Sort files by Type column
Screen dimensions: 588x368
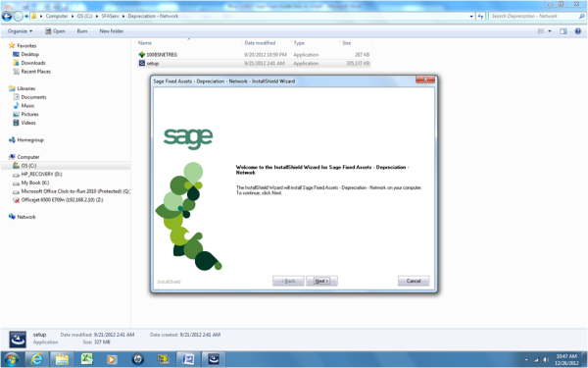299,43
